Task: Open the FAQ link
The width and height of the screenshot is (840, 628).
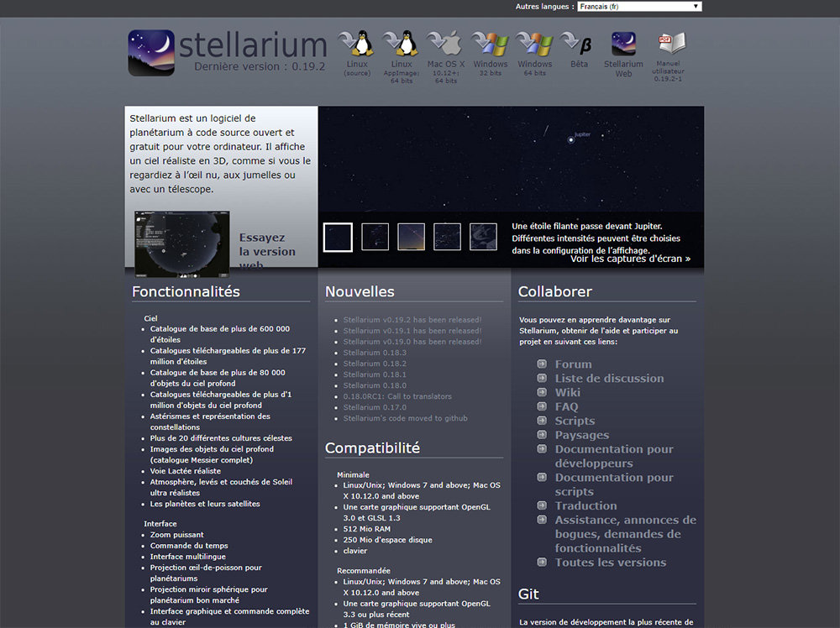Action: point(566,406)
